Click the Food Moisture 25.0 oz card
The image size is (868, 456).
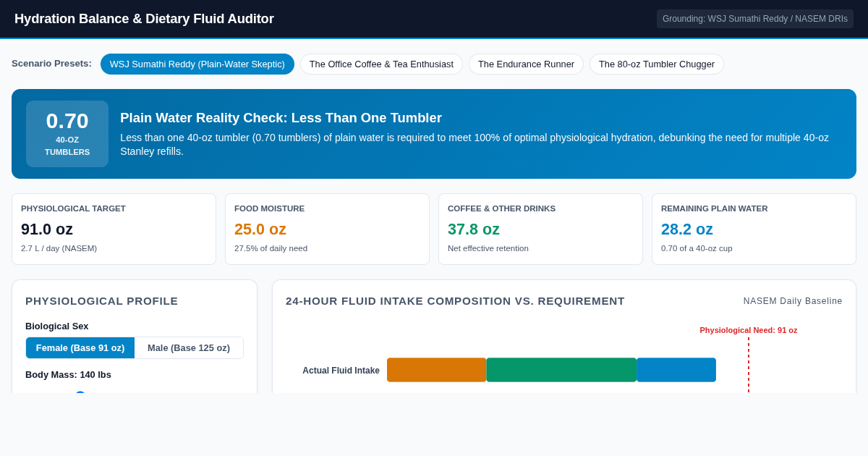[327, 229]
